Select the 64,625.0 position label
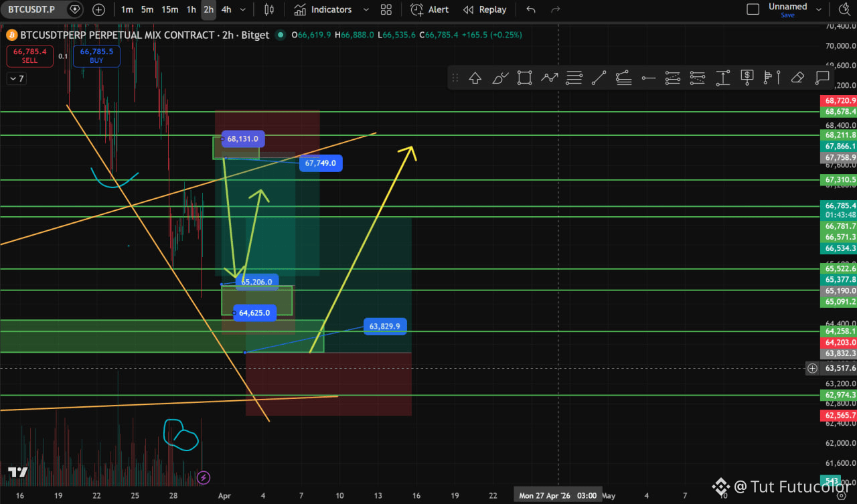Screen dimensions: 857x504 [254, 313]
